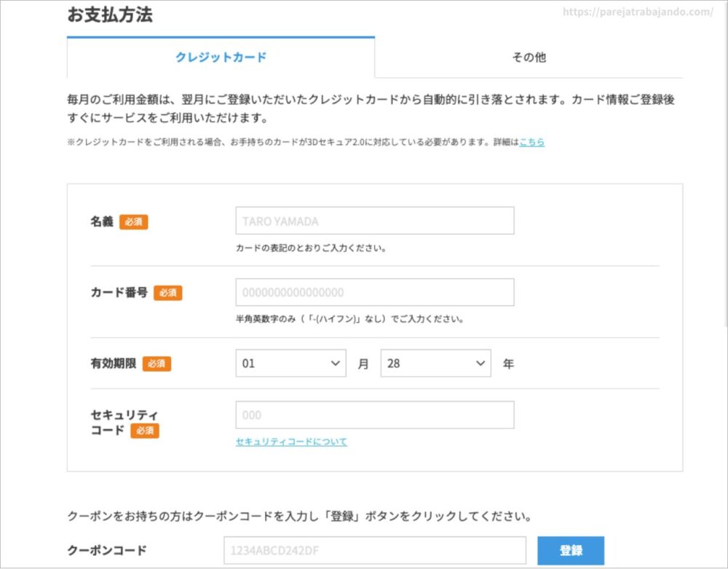
Task: Click the blue 登録 button
Action: [x=571, y=550]
